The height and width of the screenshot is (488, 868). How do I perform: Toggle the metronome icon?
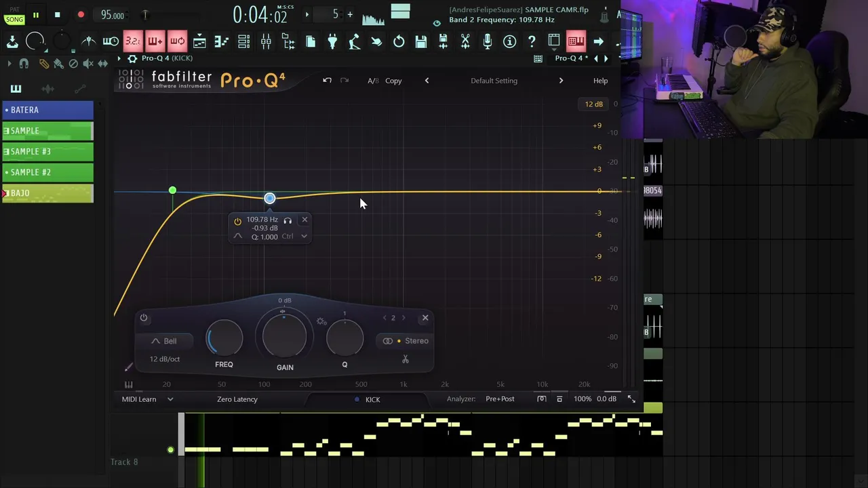[89, 41]
